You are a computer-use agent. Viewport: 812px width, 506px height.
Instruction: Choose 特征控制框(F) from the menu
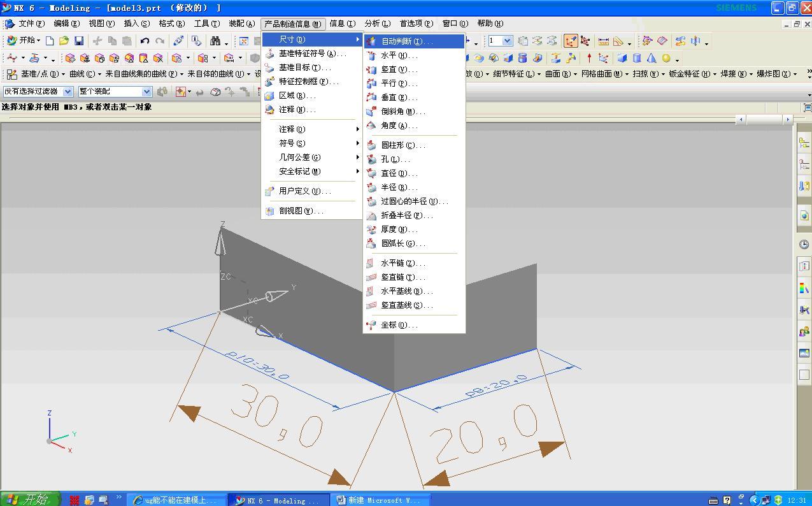tap(312, 82)
